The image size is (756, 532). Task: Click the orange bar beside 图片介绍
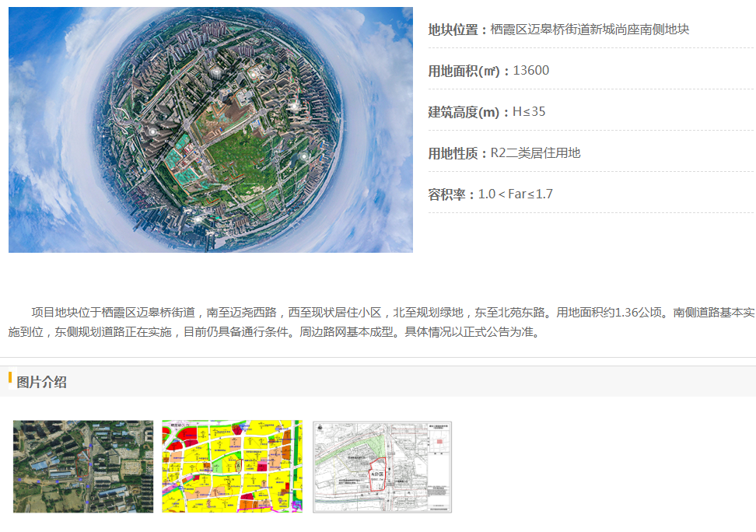pos(10,380)
